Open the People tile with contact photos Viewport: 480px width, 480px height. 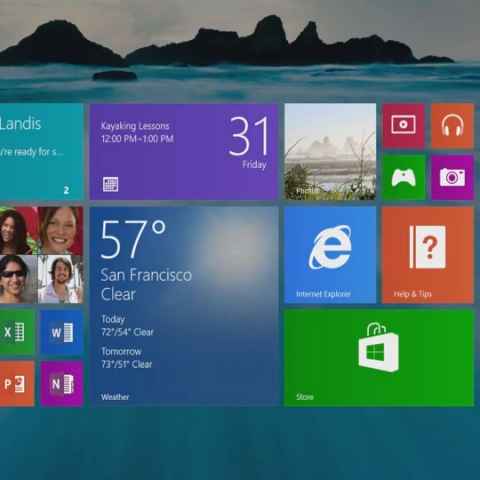(41, 255)
